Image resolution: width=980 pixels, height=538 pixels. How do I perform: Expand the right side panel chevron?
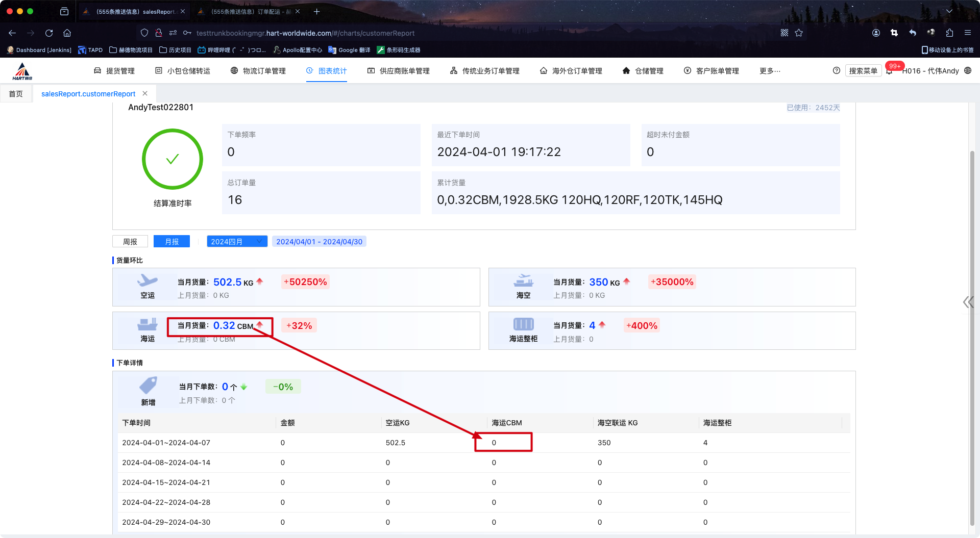tap(967, 302)
